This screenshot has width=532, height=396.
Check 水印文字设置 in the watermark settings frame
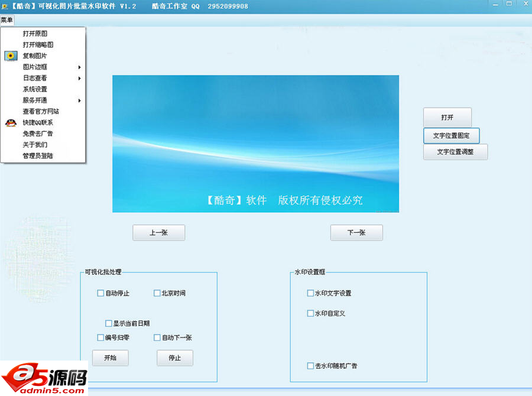310,293
